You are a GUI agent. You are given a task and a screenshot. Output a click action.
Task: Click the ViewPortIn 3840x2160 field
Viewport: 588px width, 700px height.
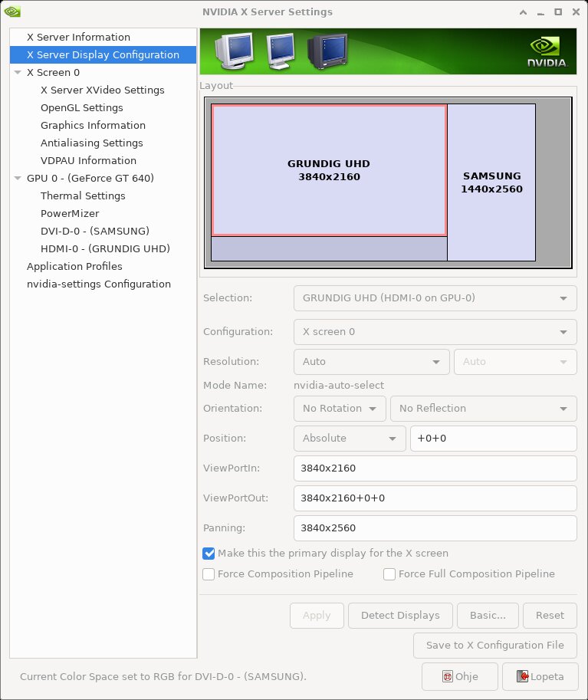(435, 468)
